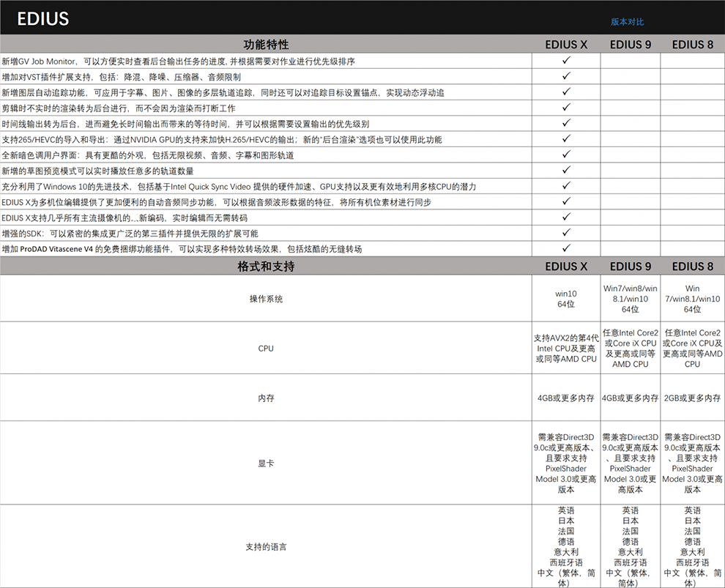Select the 支持AVX2的第4代 Intel CPU cell
The width and height of the screenshot is (725, 588).
tap(566, 349)
